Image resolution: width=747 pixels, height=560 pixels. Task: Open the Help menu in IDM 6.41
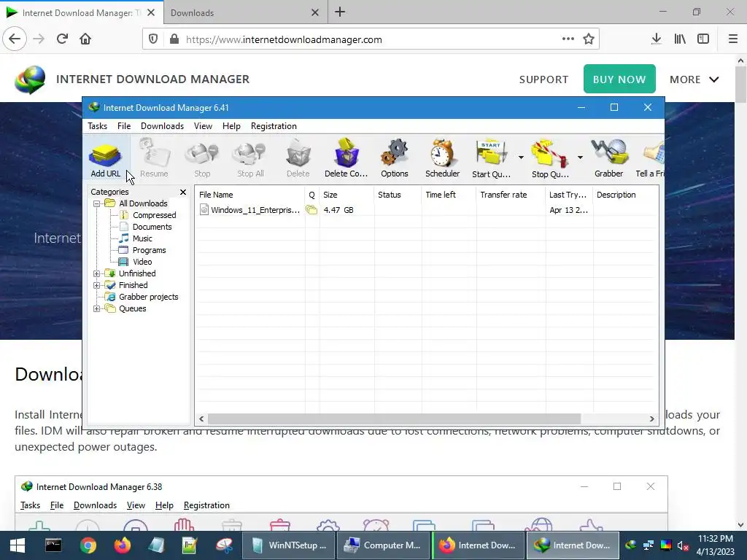pyautogui.click(x=231, y=126)
